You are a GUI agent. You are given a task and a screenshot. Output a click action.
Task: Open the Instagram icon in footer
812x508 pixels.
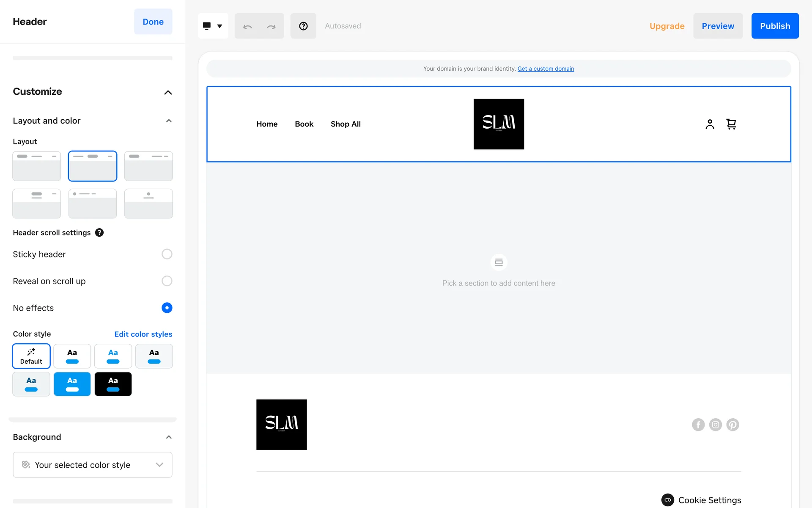(716, 425)
